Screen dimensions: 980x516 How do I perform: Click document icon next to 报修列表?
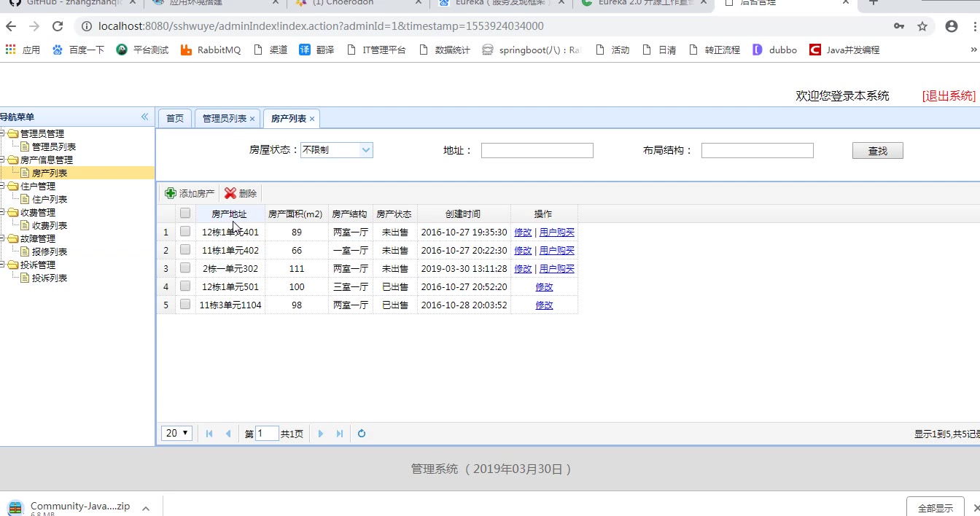(x=25, y=251)
